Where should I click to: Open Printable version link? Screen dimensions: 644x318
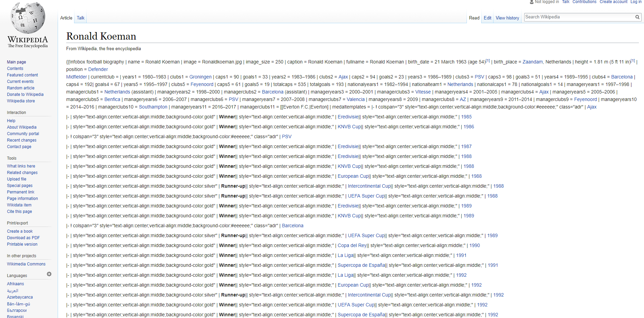coord(22,244)
